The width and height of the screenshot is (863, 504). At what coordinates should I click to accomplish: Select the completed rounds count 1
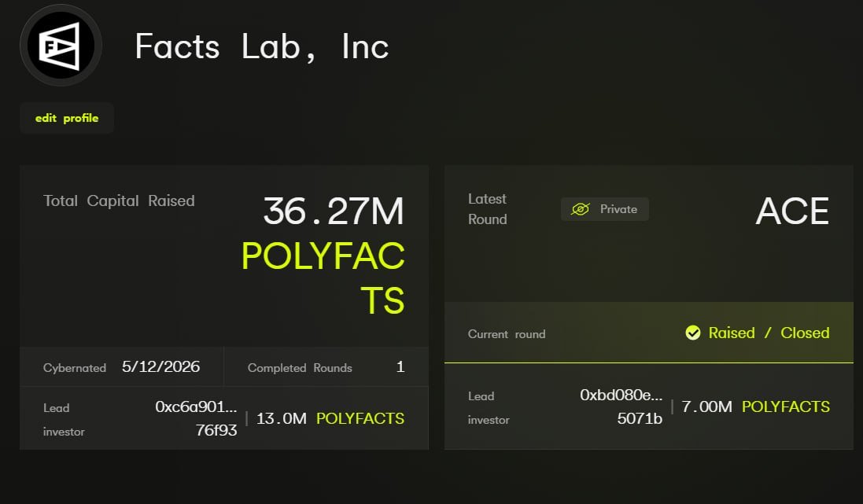click(400, 367)
